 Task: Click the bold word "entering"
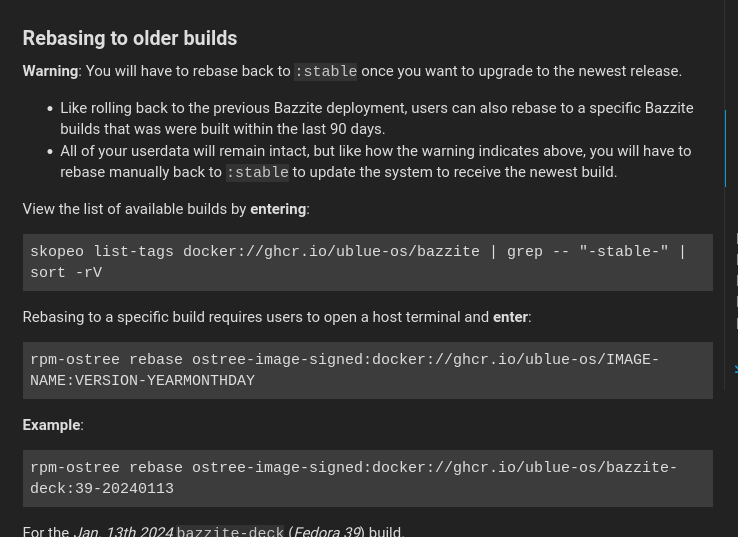point(278,209)
